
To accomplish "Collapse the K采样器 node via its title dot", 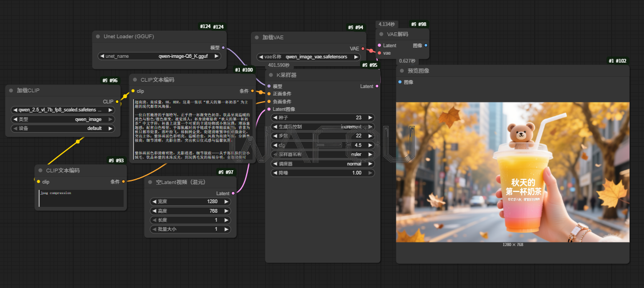I will pos(271,75).
